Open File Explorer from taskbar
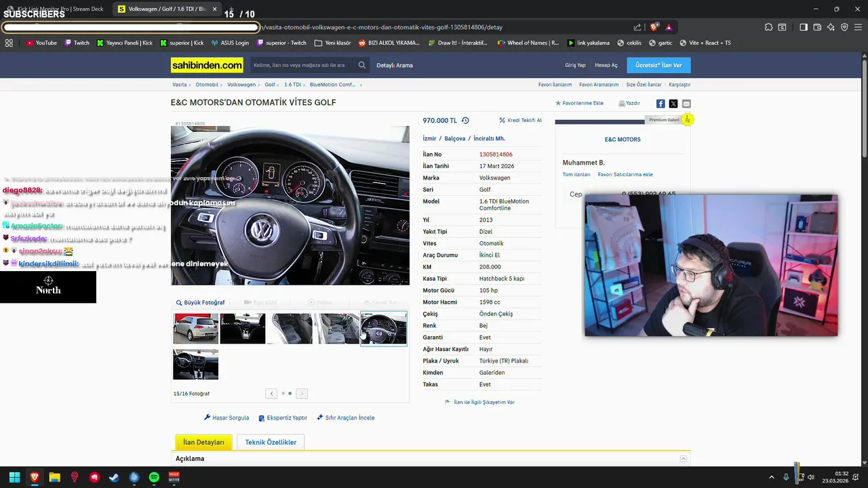Screen dimensions: 868x488 click(54, 478)
